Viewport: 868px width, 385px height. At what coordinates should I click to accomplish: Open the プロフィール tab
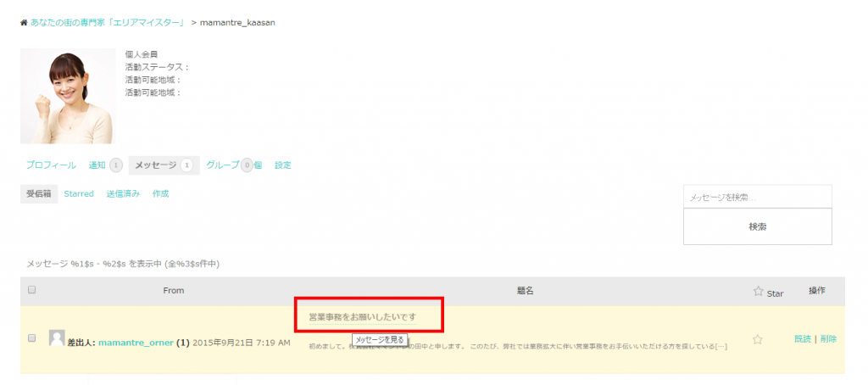click(x=51, y=165)
